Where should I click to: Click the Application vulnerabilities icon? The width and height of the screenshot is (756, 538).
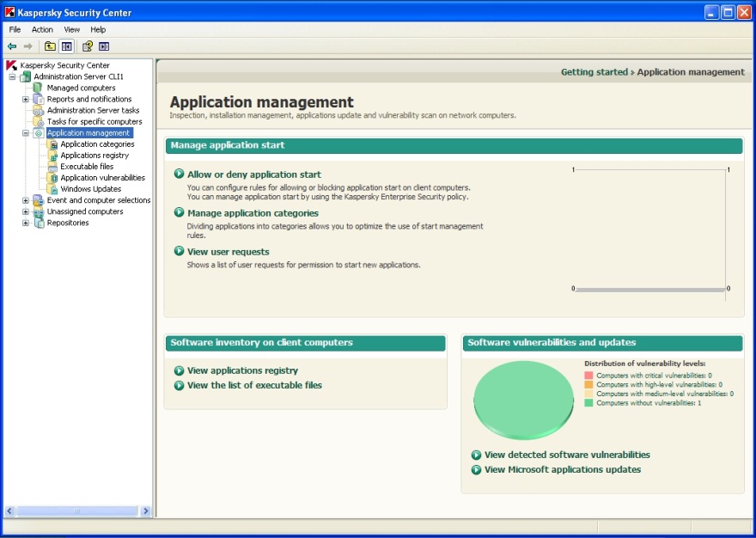click(x=52, y=178)
